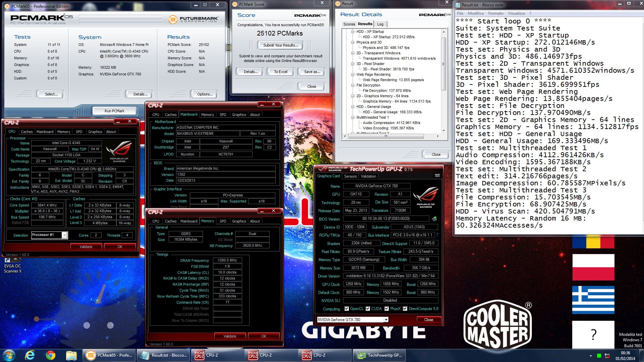The image size is (644, 362).
Task: Click the ROG logo in CPU-Z CPU window
Action: (119, 152)
